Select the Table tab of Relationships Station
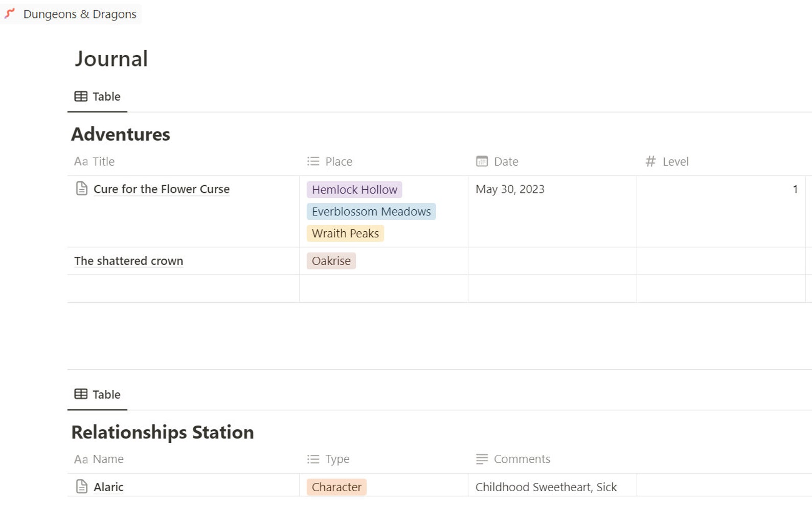 point(97,394)
